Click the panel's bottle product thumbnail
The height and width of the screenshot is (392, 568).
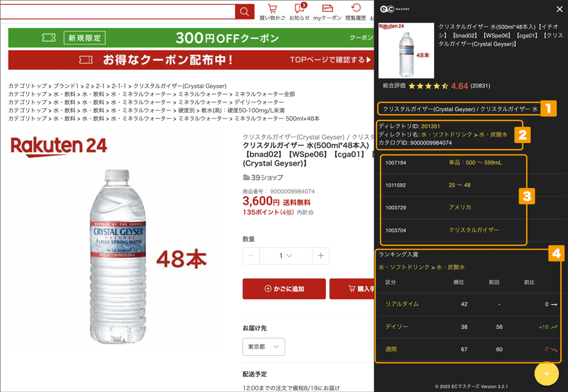[406, 50]
